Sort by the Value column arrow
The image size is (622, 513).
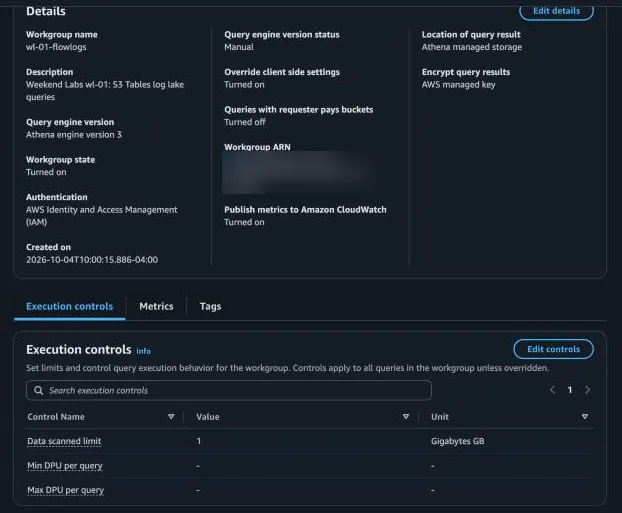point(406,417)
